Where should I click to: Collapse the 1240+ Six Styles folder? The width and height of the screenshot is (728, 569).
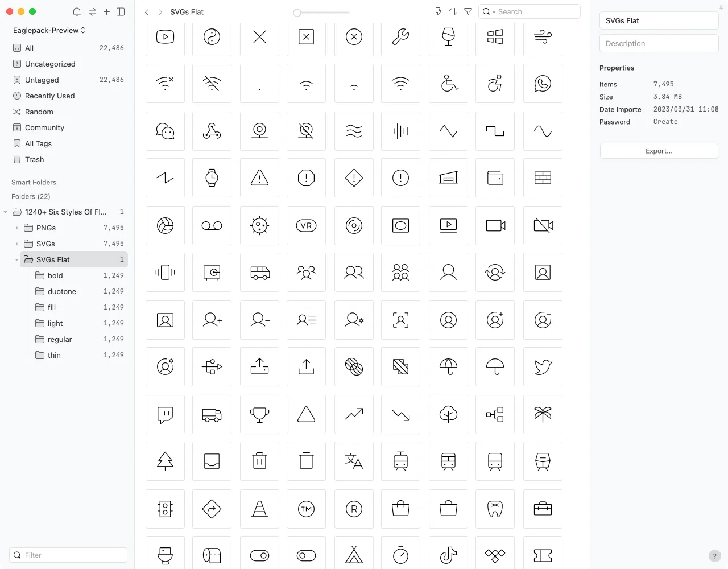pyautogui.click(x=6, y=212)
